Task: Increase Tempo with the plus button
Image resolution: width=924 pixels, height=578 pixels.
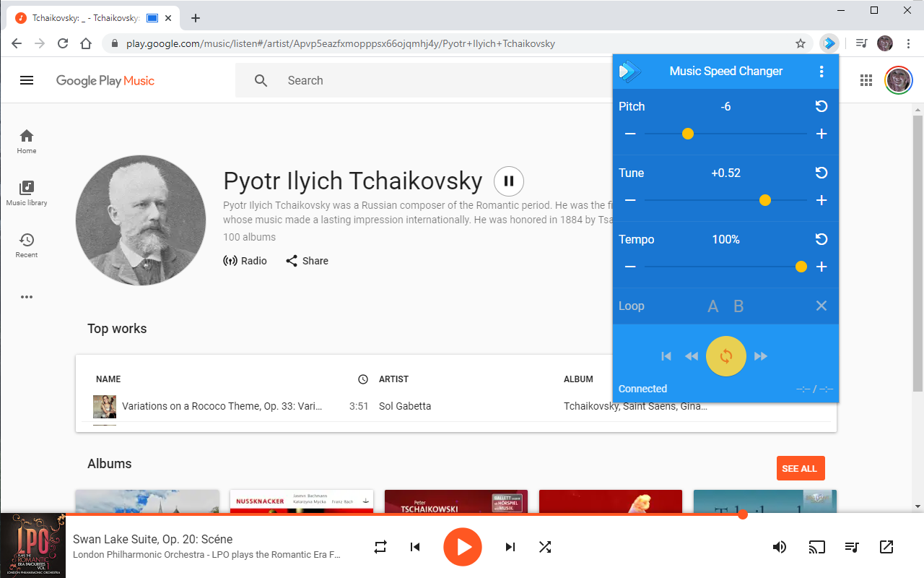Action: pyautogui.click(x=821, y=267)
